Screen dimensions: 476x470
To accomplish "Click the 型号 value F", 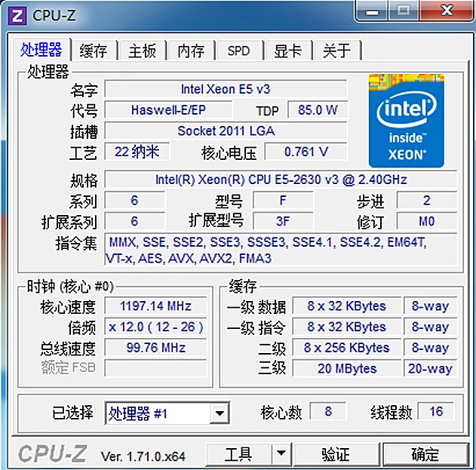I will click(283, 201).
